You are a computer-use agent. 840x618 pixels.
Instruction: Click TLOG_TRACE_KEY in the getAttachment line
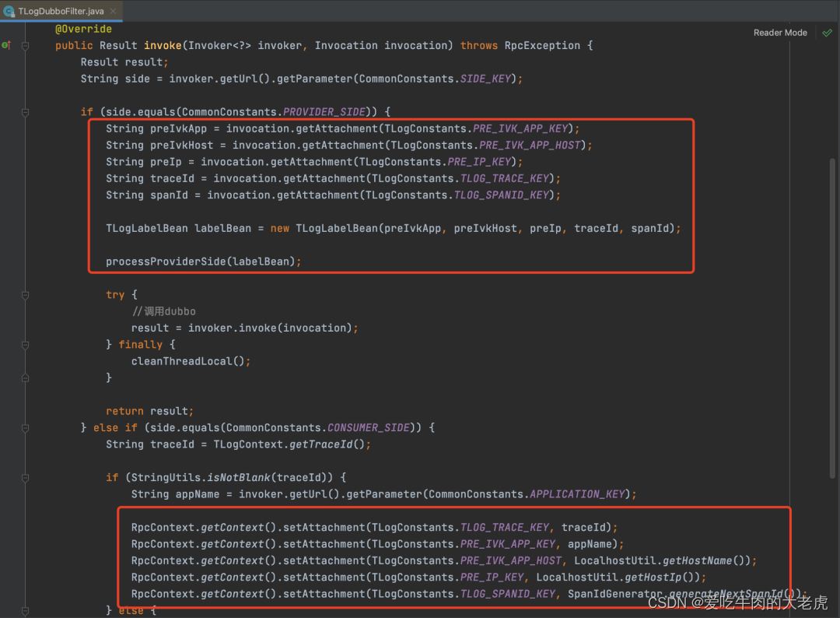pyautogui.click(x=505, y=178)
